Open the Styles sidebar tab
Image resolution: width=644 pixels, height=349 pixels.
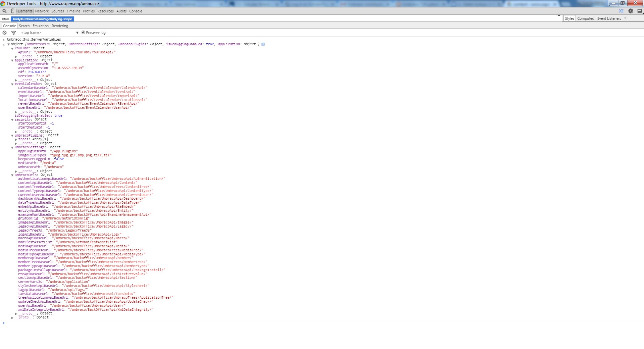(569, 18)
